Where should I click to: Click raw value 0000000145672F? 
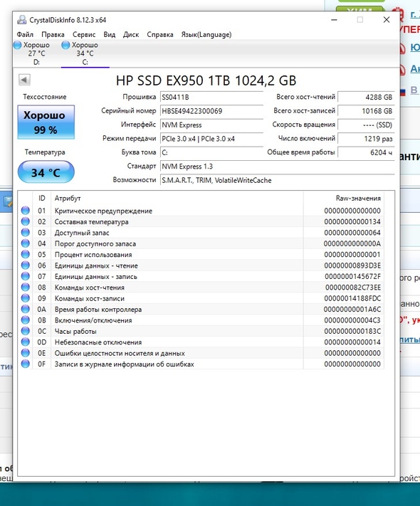352,277
